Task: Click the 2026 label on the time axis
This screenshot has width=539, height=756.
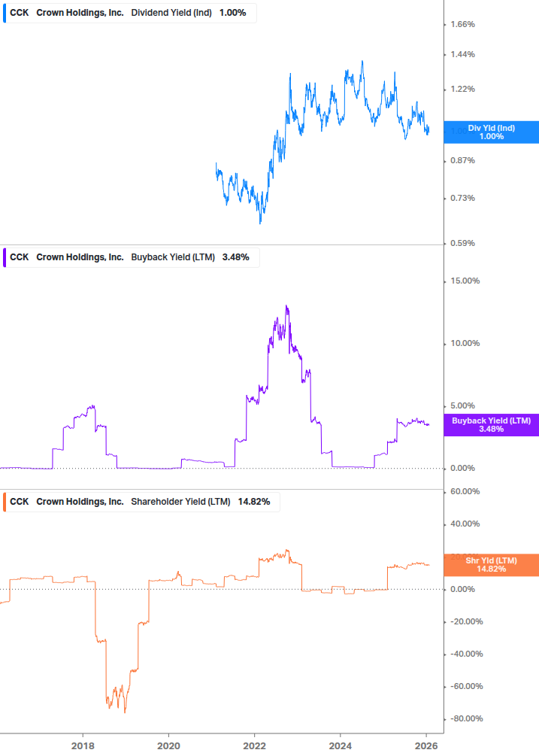Action: click(425, 746)
